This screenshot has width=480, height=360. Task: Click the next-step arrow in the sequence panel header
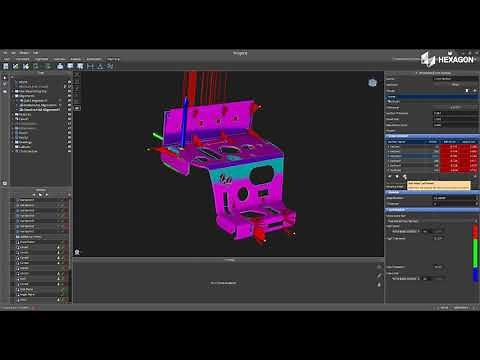click(47, 195)
